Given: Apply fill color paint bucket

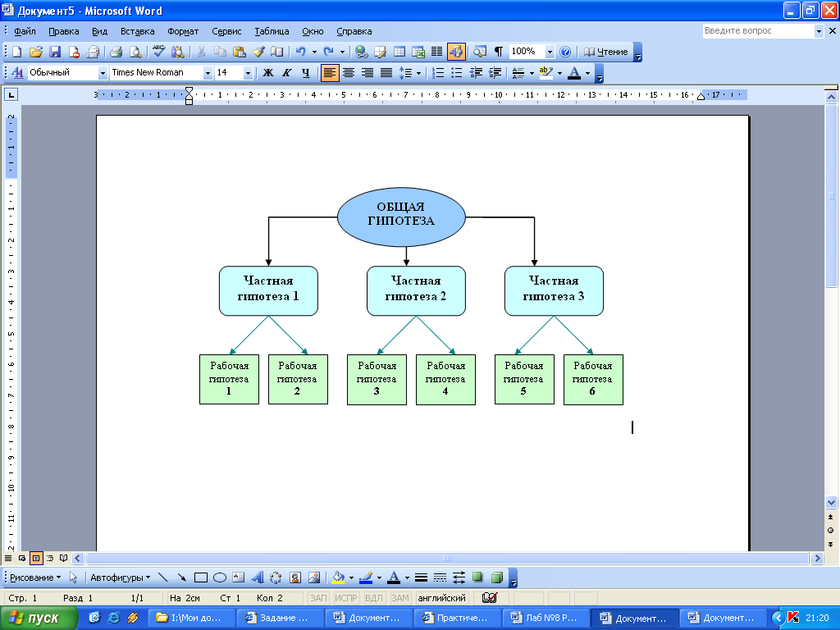Looking at the screenshot, I should pos(338,577).
